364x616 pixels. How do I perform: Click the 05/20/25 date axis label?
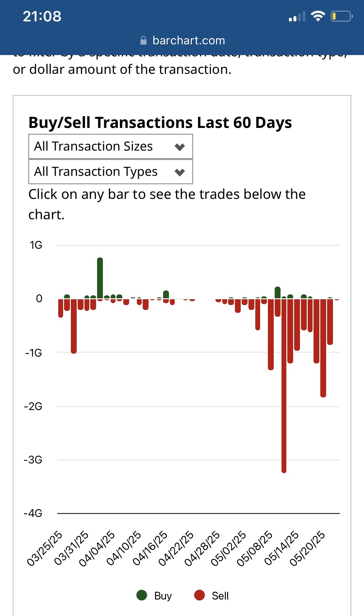[x=307, y=548]
